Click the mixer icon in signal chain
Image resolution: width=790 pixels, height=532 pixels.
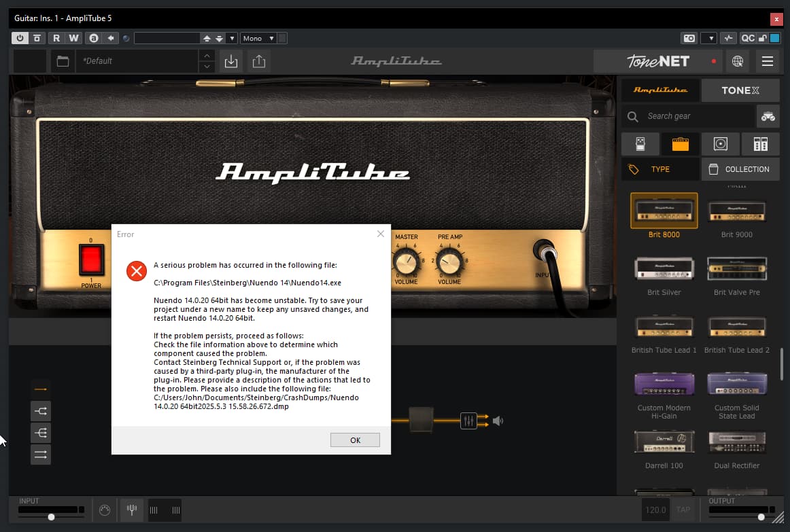point(468,421)
